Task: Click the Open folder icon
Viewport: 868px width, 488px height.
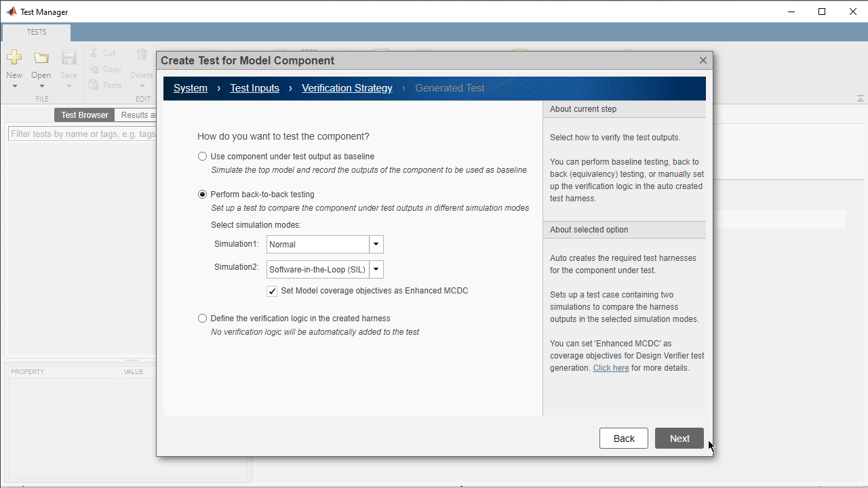Action: click(41, 58)
